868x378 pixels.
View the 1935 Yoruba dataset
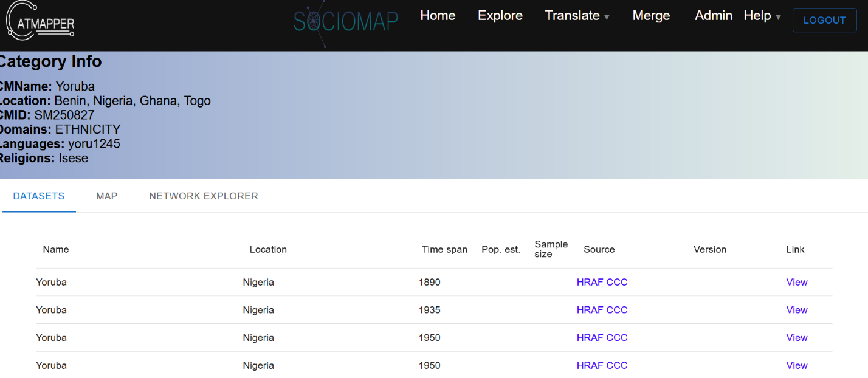796,310
